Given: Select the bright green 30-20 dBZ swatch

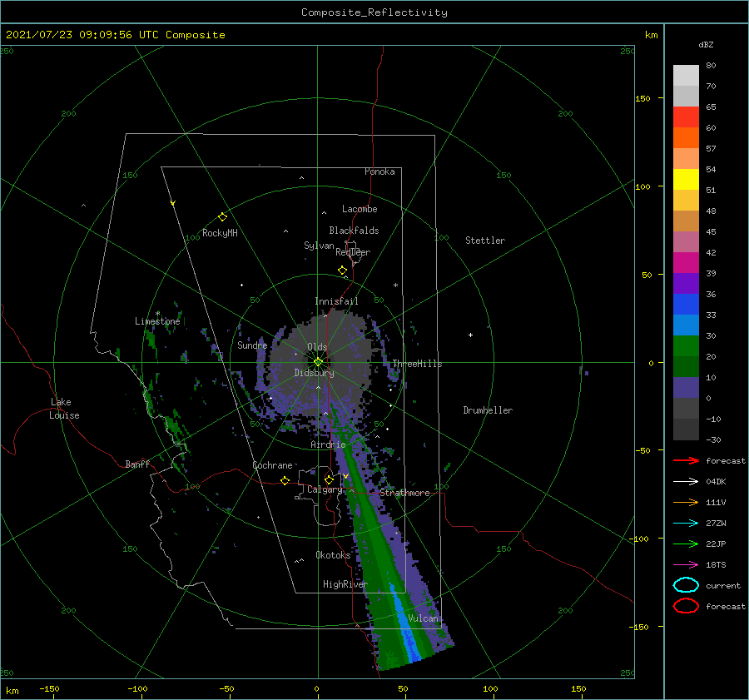Looking at the screenshot, I should [x=686, y=345].
